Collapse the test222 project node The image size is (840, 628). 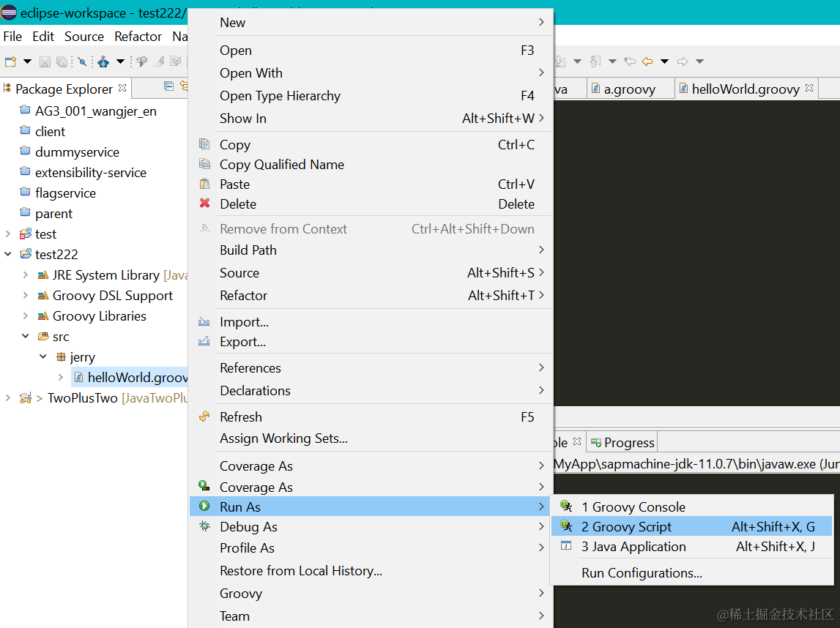pyautogui.click(x=8, y=254)
